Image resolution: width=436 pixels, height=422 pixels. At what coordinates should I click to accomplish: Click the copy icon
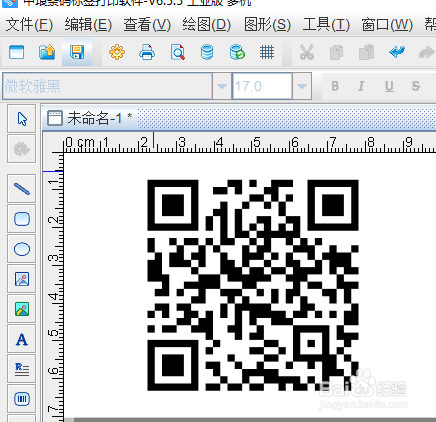[x=336, y=53]
